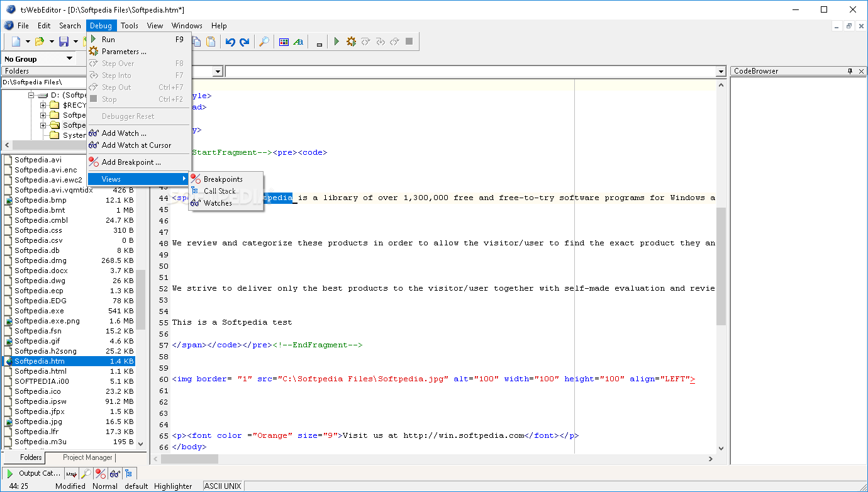The height and width of the screenshot is (492, 868).
Task: Click the green Run toolbar icon
Action: (x=337, y=42)
